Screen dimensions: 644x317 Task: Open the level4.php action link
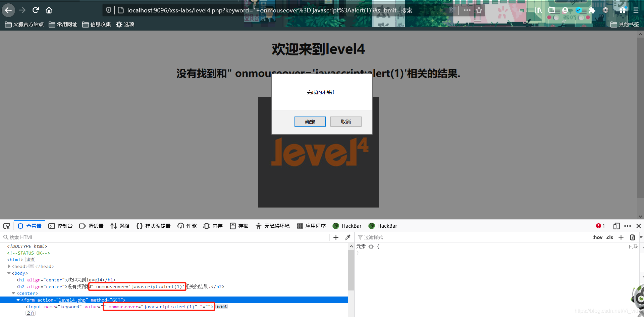(x=72, y=300)
